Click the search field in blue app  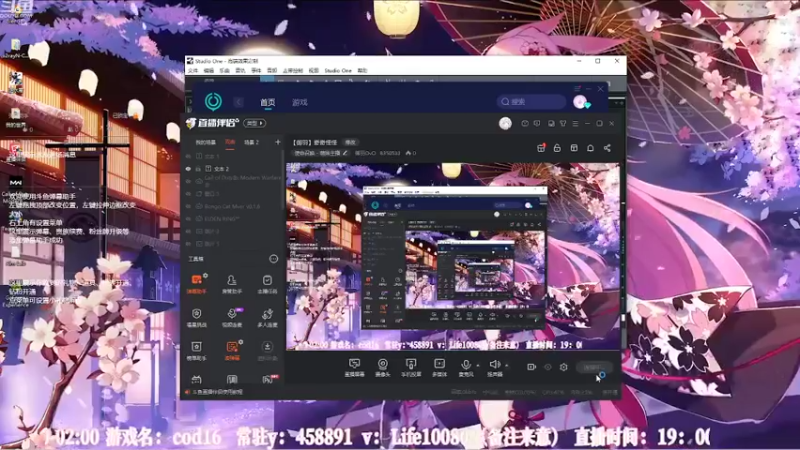coord(531,102)
